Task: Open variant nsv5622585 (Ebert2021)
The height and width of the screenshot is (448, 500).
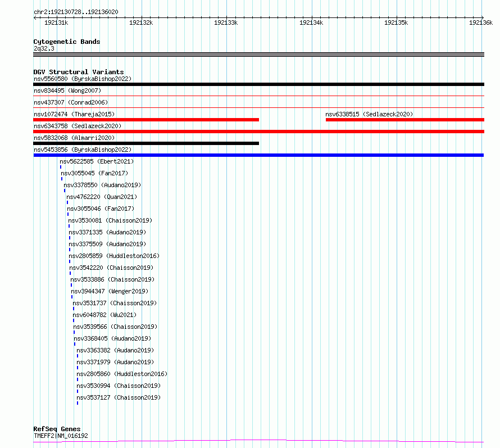Action: tap(97, 161)
